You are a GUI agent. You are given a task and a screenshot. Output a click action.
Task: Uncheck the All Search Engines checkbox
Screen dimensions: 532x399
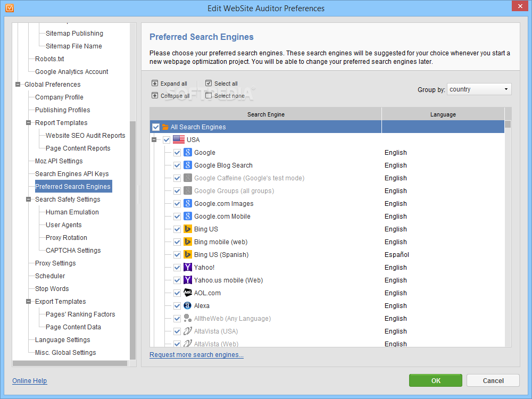[x=156, y=127]
